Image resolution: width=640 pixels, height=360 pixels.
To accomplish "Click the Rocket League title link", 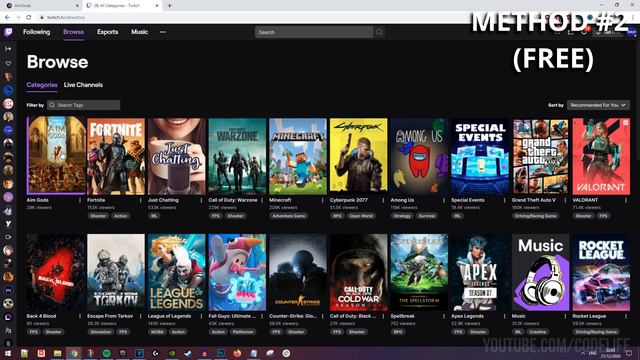I will (x=589, y=316).
